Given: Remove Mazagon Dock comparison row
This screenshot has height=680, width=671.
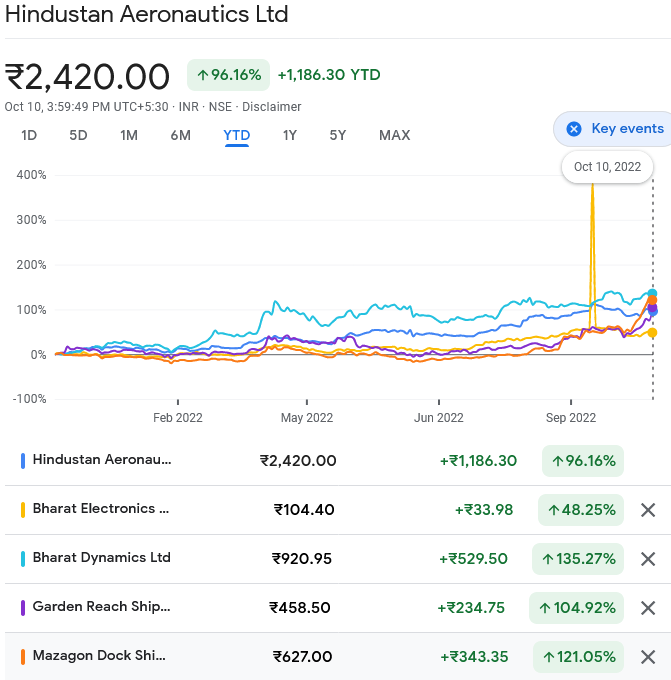Looking at the screenshot, I should click(648, 657).
